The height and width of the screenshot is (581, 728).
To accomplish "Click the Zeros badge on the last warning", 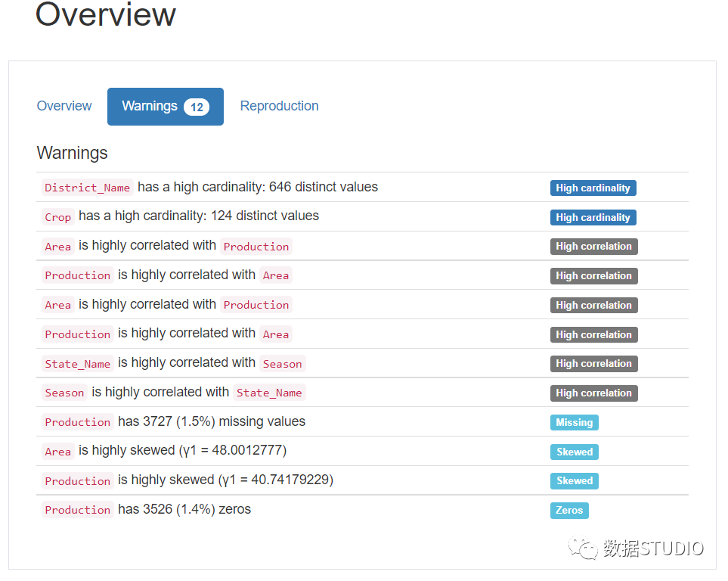I will pos(569,510).
